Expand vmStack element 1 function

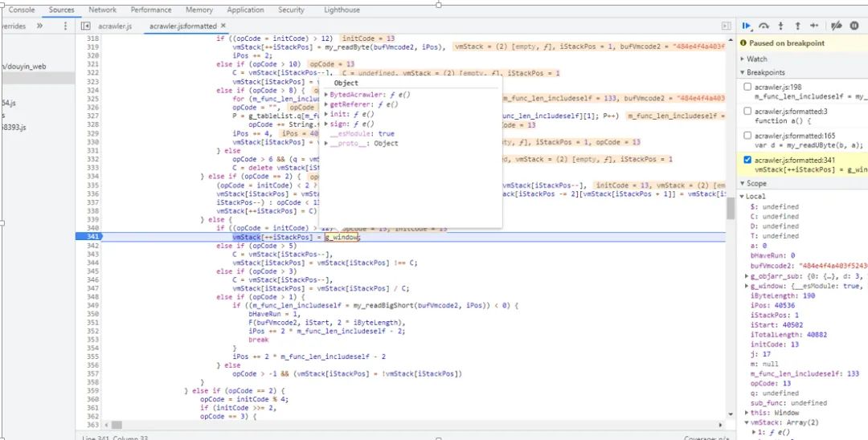tap(755, 432)
